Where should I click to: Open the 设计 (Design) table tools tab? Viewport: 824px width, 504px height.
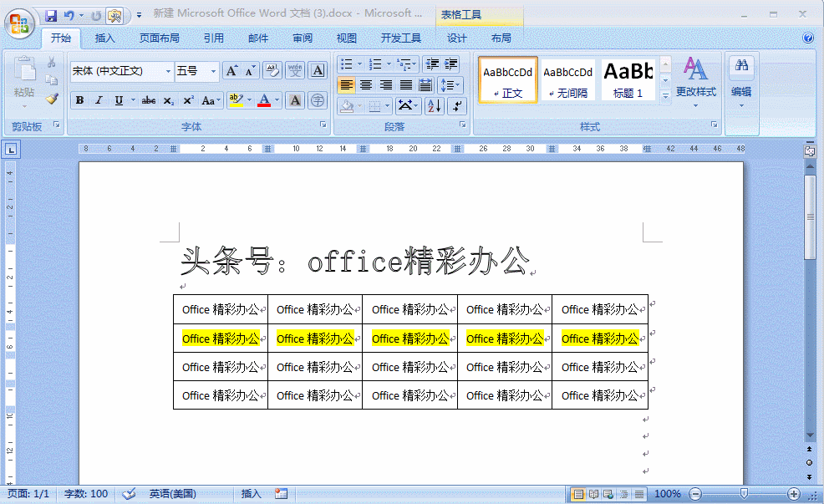click(x=456, y=38)
